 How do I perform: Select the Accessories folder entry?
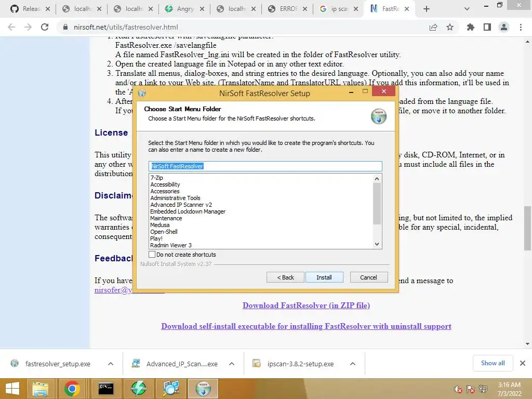[x=165, y=191]
